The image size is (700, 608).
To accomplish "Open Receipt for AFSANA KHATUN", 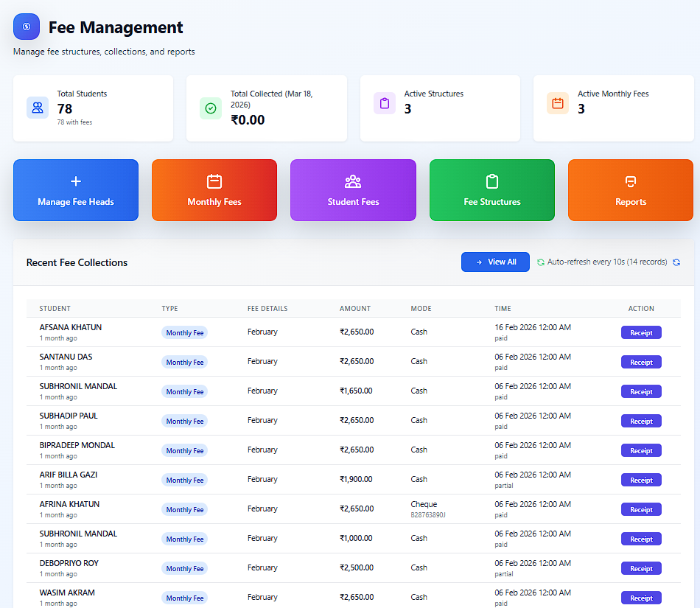I will pos(640,332).
